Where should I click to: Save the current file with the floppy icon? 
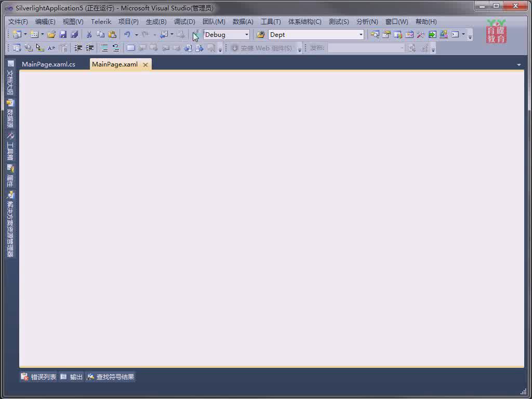coord(63,34)
